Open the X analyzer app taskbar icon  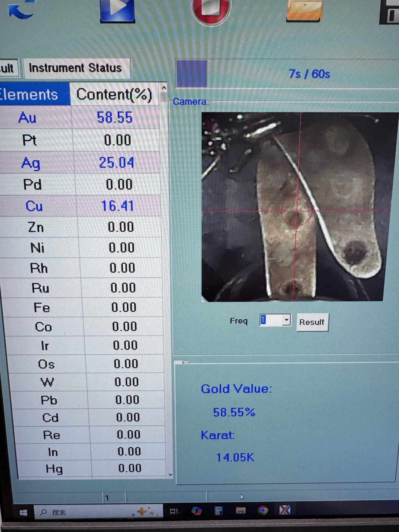285,510
